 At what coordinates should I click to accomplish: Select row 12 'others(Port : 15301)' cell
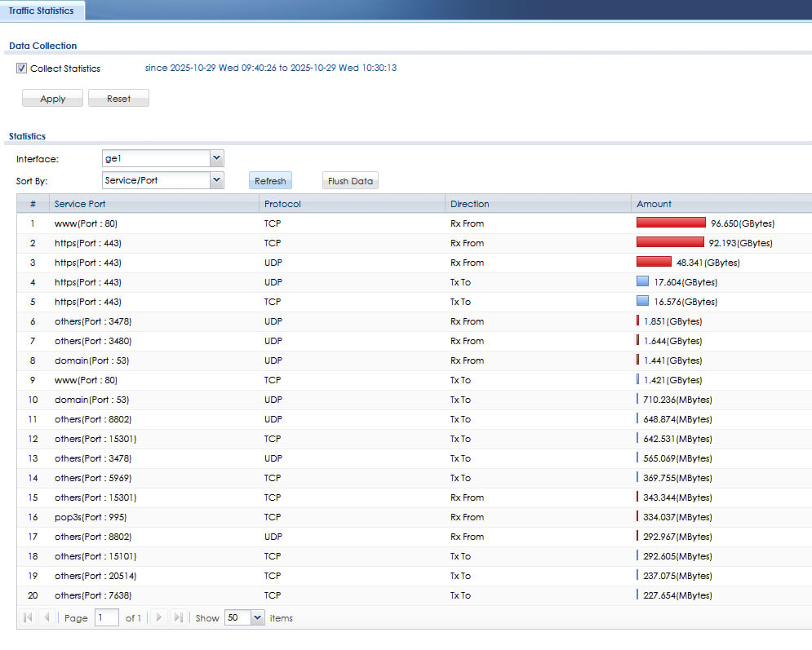point(95,439)
